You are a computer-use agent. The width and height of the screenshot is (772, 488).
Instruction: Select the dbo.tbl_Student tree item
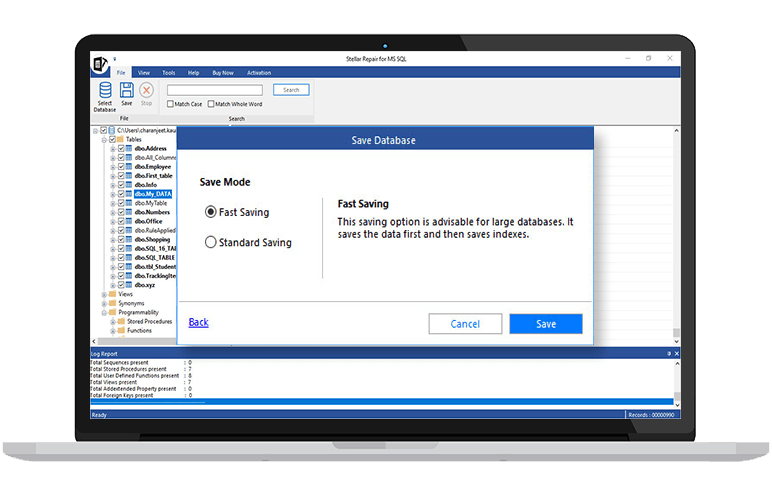tap(155, 267)
